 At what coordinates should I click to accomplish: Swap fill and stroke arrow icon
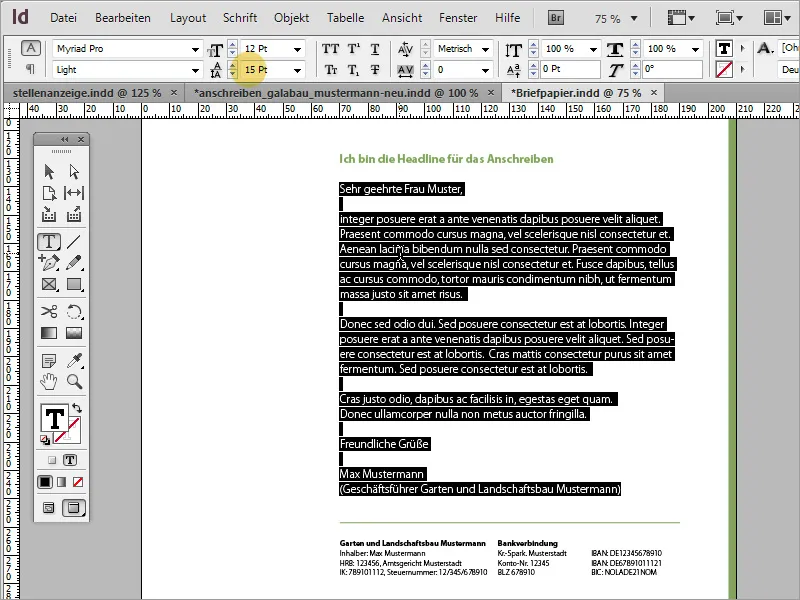[77, 408]
